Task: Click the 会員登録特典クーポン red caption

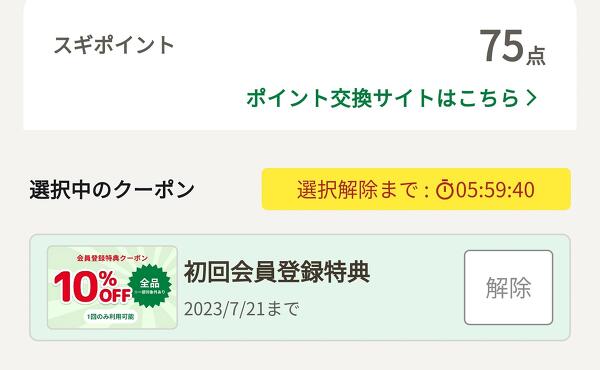Action: 112,258
